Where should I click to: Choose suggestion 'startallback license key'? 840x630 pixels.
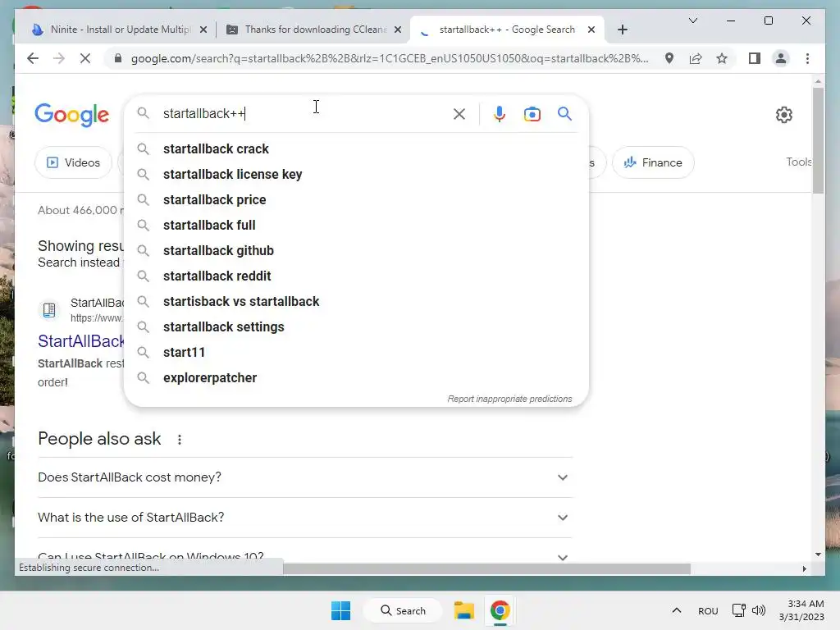pyautogui.click(x=356, y=174)
